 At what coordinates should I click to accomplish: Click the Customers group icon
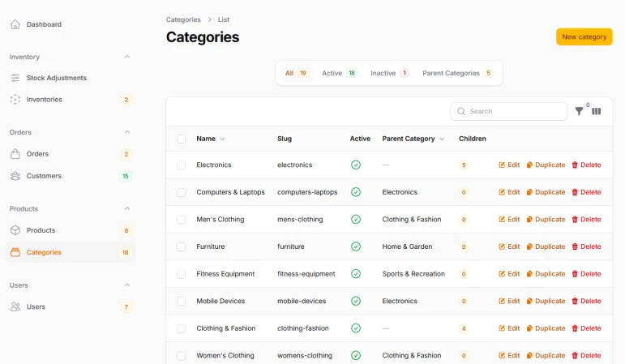(15, 176)
